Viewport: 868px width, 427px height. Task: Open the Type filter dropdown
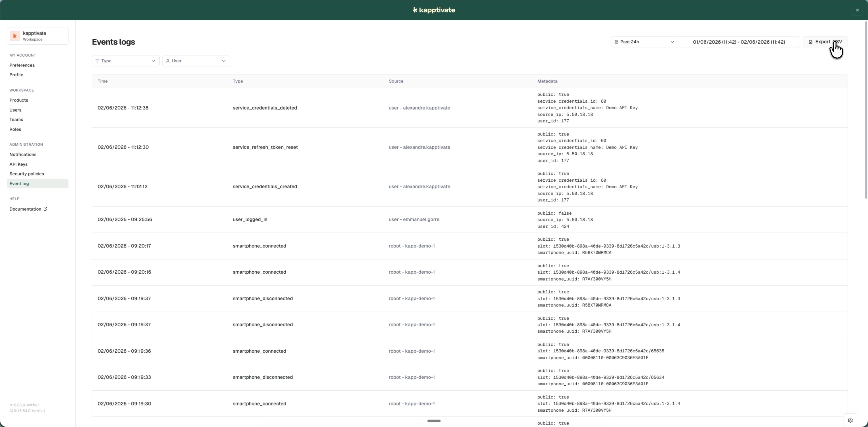coord(126,61)
